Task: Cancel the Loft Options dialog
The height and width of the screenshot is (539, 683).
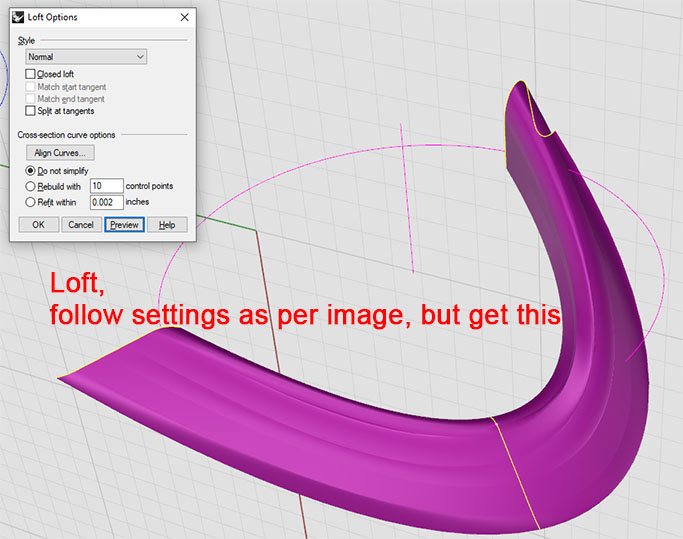Action: pos(81,225)
